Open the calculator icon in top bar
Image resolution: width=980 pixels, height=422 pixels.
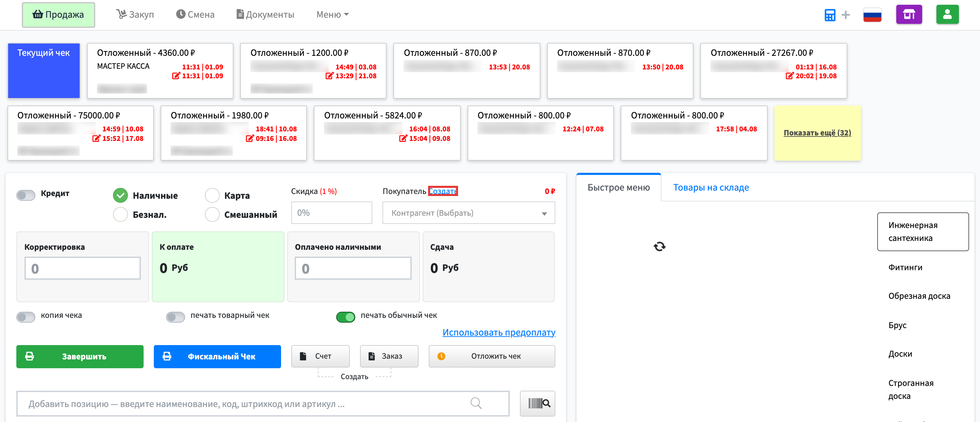(x=829, y=15)
